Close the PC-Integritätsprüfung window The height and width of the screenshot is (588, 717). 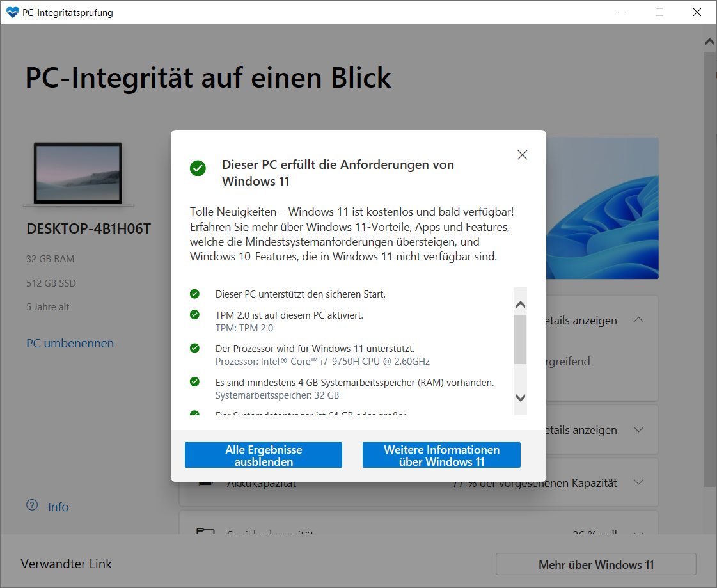click(697, 12)
